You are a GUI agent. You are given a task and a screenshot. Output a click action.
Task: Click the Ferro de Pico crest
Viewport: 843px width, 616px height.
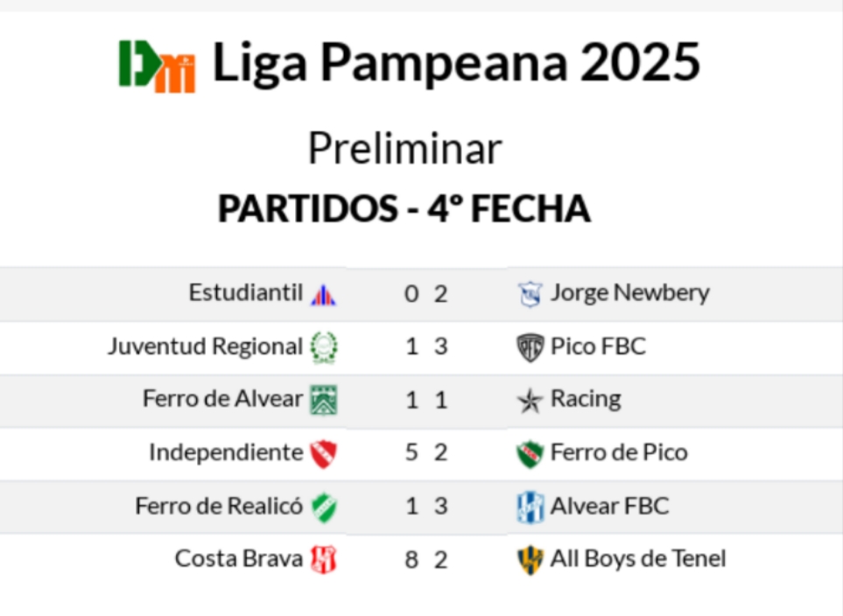click(x=530, y=454)
